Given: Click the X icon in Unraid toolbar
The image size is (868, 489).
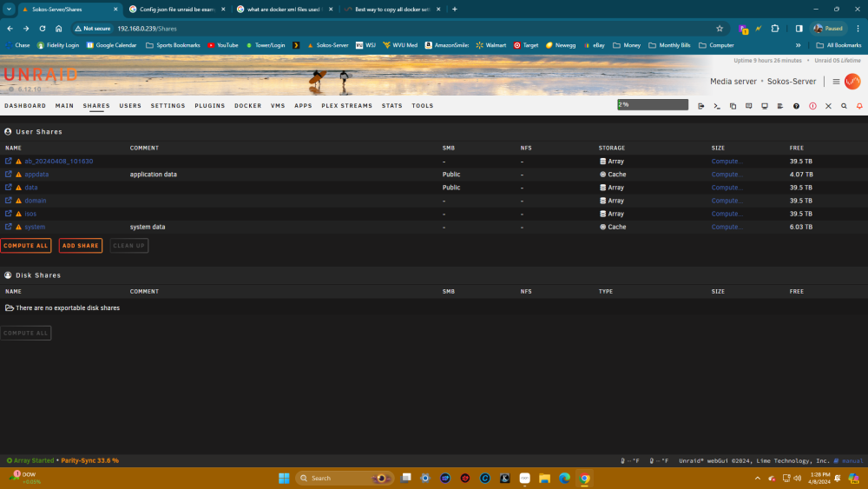Looking at the screenshot, I should point(828,106).
